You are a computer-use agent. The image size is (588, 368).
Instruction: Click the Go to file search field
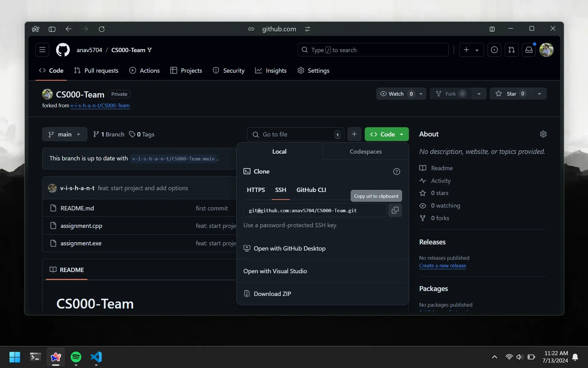pyautogui.click(x=296, y=134)
